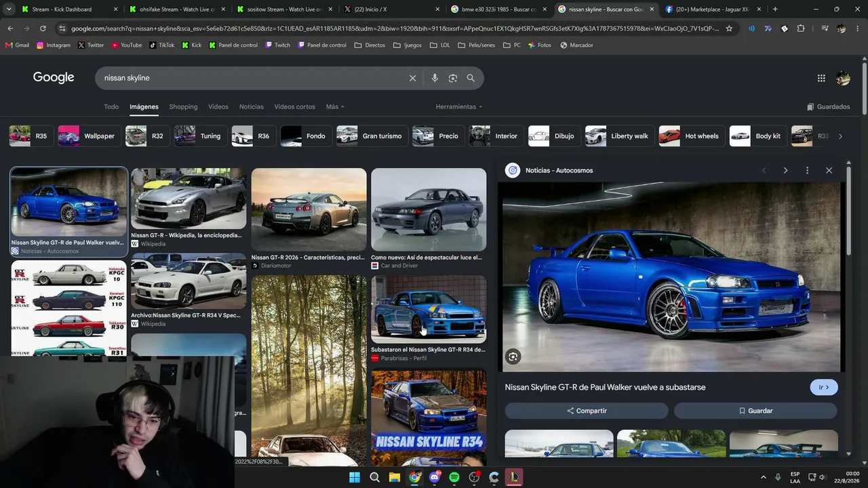Switch to the Shopping results tab
The height and width of the screenshot is (488, 868).
click(x=183, y=106)
